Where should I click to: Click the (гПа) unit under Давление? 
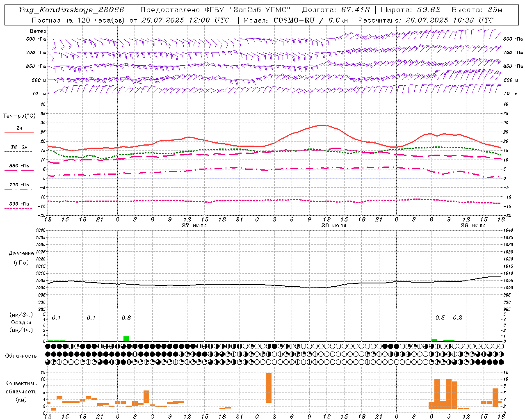(21, 262)
